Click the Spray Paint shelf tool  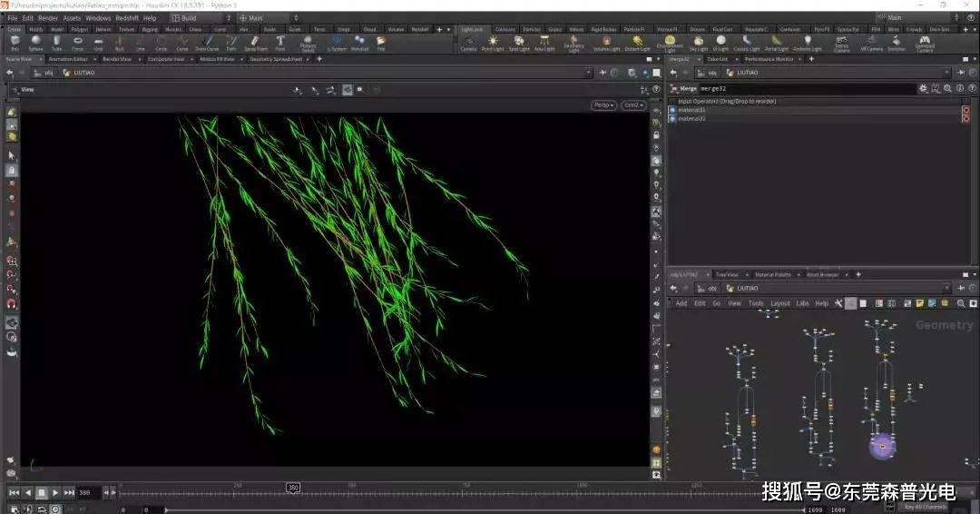click(256, 42)
